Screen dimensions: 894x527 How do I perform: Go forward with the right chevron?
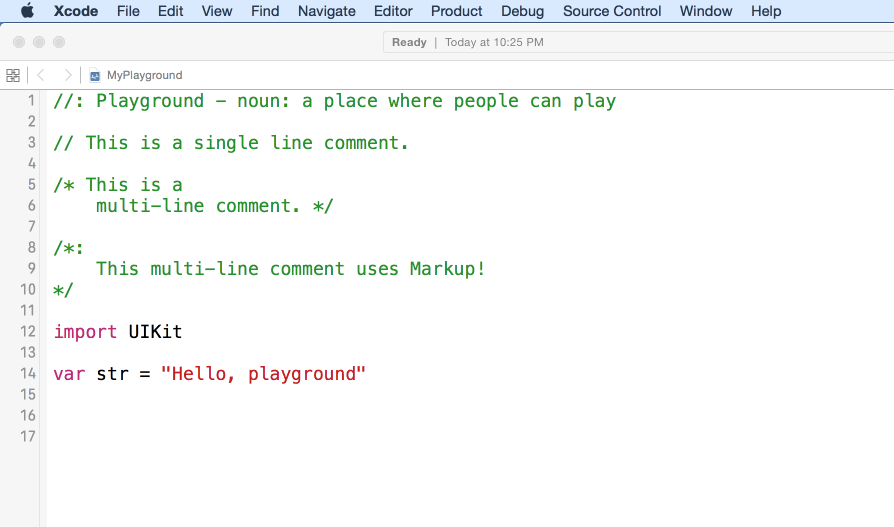[68, 75]
